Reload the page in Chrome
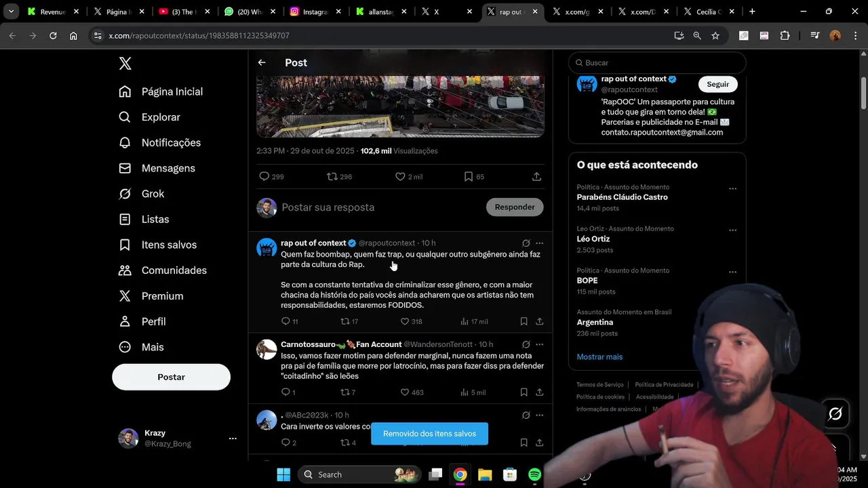The image size is (868, 488). coord(53,36)
